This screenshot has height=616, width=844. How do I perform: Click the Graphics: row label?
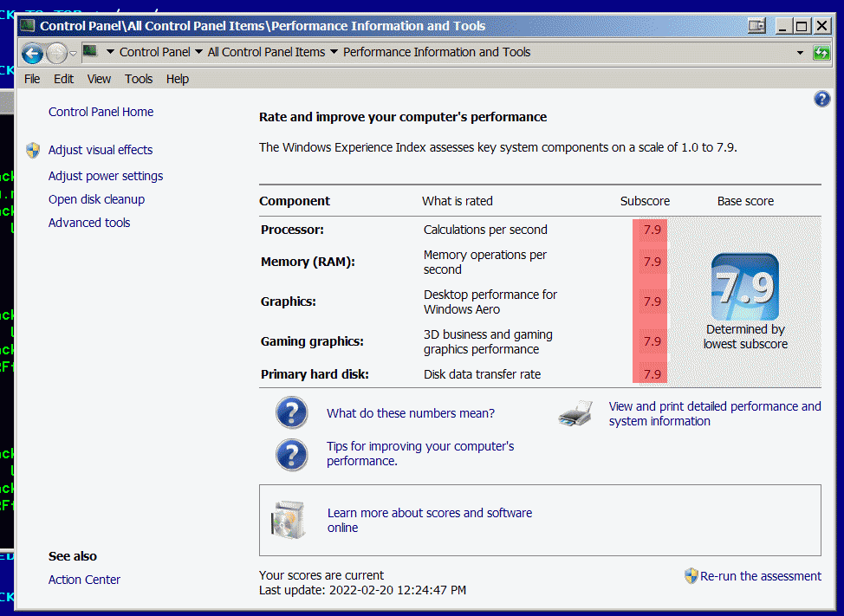[x=289, y=302]
